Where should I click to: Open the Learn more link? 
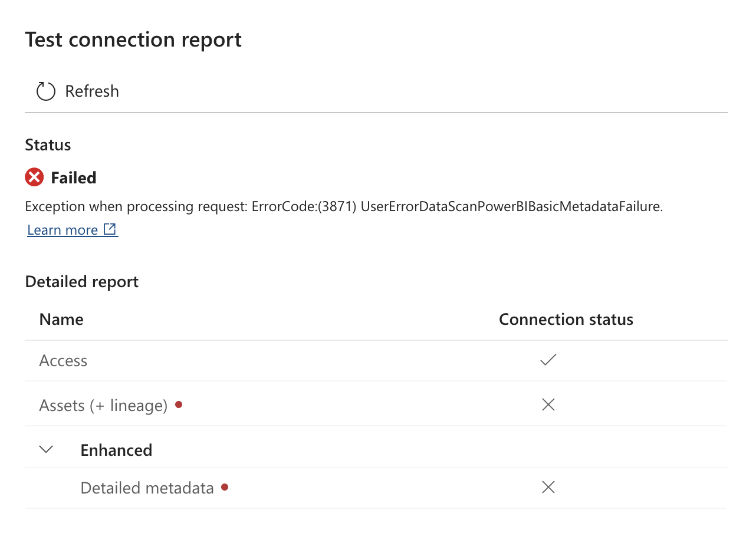(63, 230)
